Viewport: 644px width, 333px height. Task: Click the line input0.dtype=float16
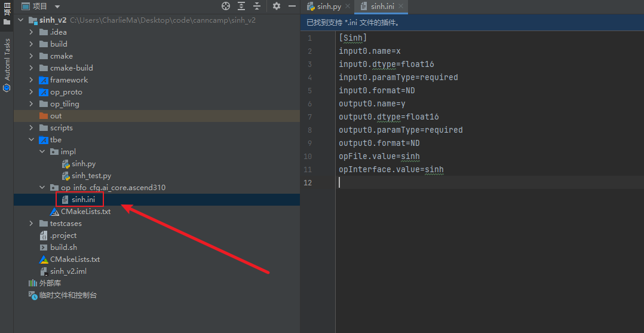[x=387, y=65]
